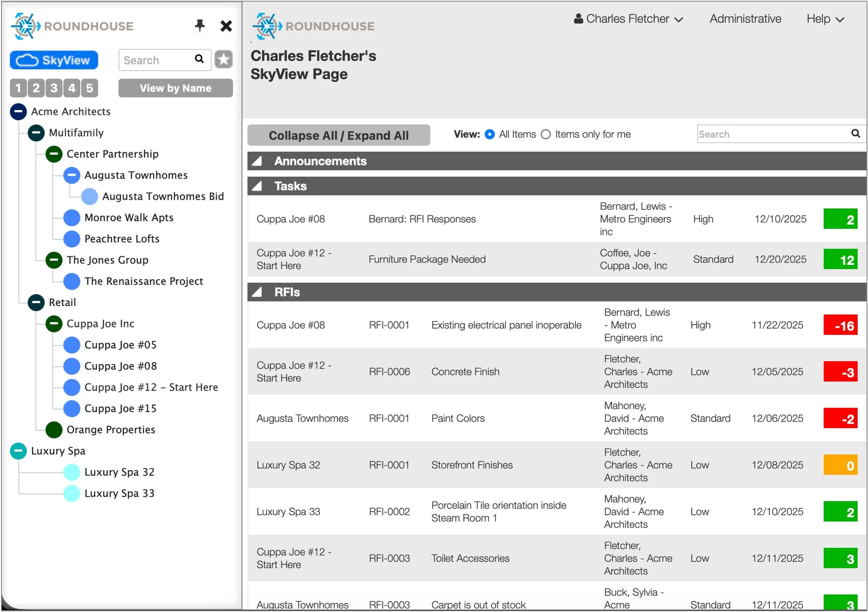Open the Administrative menu
The image size is (868, 612).
(x=745, y=19)
